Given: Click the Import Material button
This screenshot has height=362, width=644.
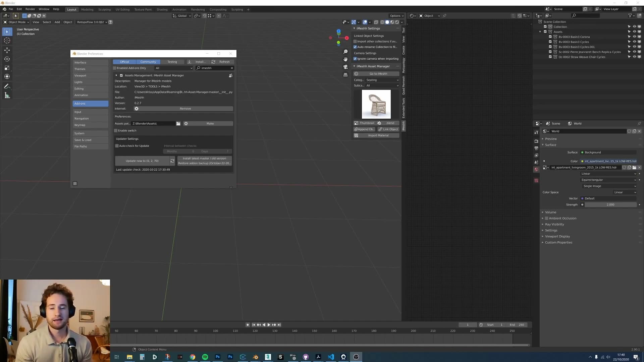Looking at the screenshot, I should click(x=376, y=135).
